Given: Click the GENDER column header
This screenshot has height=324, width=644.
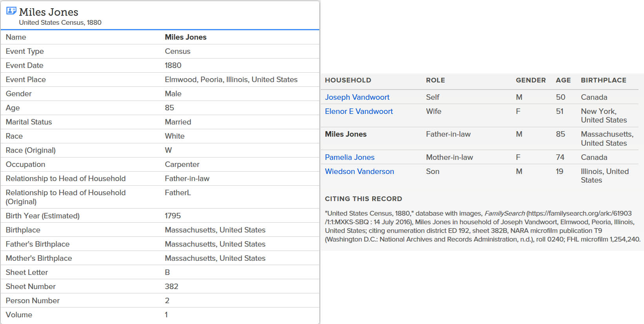Looking at the screenshot, I should (x=531, y=80).
